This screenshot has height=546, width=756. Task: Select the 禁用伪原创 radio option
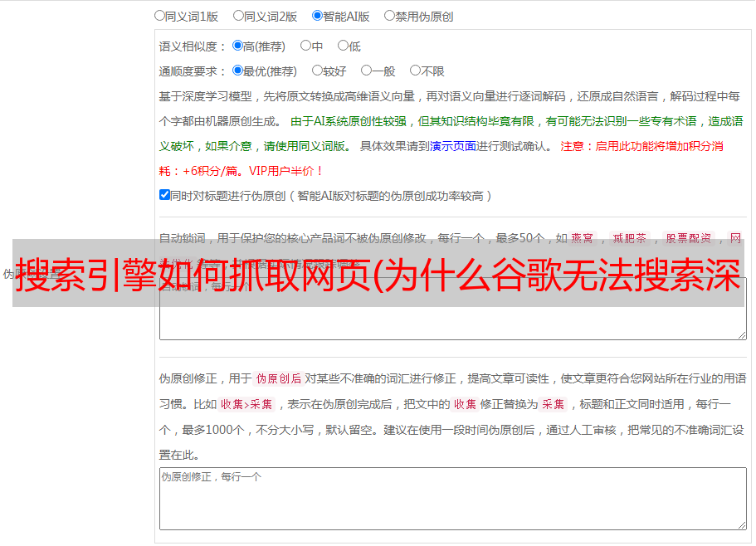point(389,16)
